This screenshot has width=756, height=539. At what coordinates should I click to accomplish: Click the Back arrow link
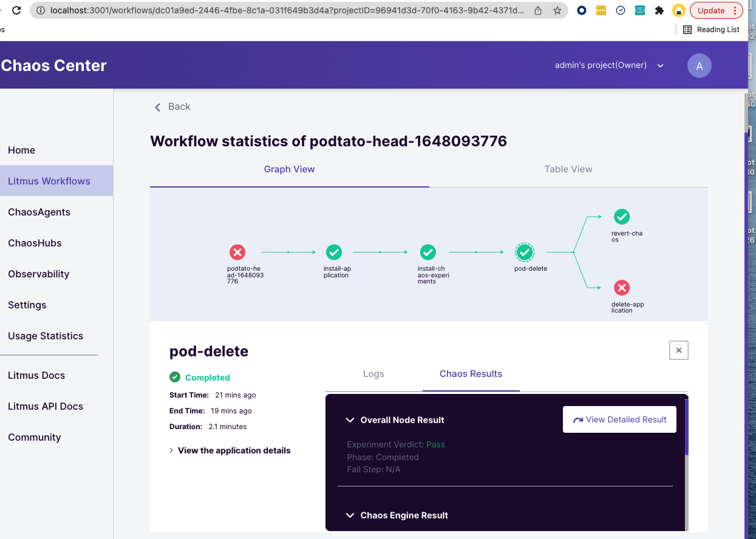(172, 107)
